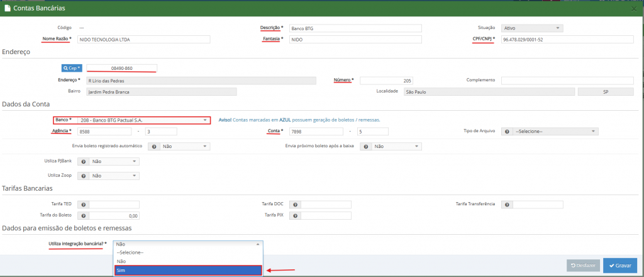Click the document icon beside Contas Bancárias
The width and height of the screenshot is (644, 277).
click(x=8, y=8)
